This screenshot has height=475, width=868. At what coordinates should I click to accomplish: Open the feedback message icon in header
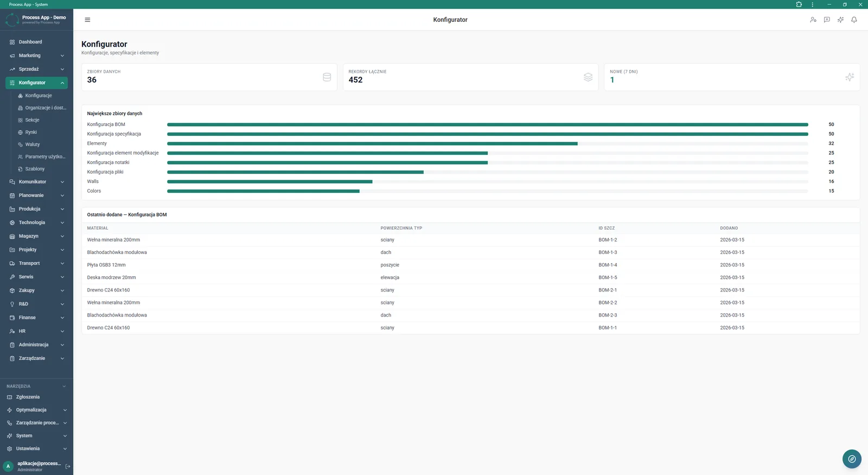(827, 20)
